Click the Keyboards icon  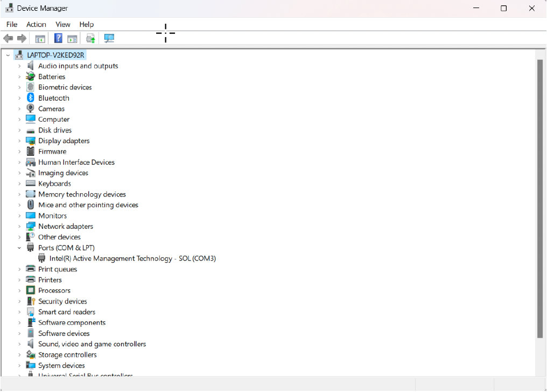(31, 183)
